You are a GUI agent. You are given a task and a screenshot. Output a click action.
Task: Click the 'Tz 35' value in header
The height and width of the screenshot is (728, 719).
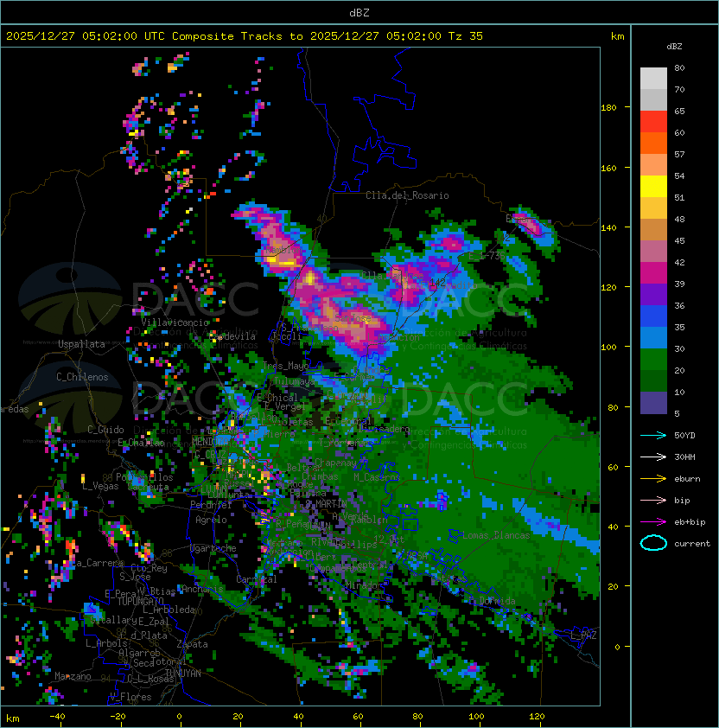466,36
